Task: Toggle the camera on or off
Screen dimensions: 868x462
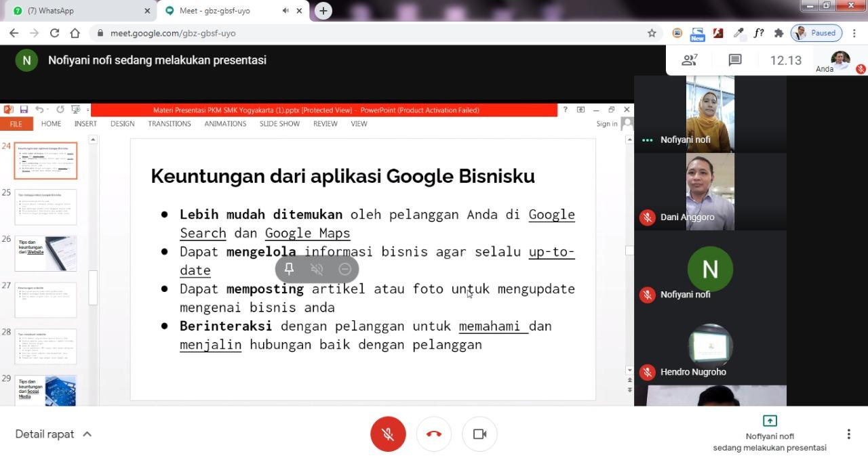Action: [479, 434]
